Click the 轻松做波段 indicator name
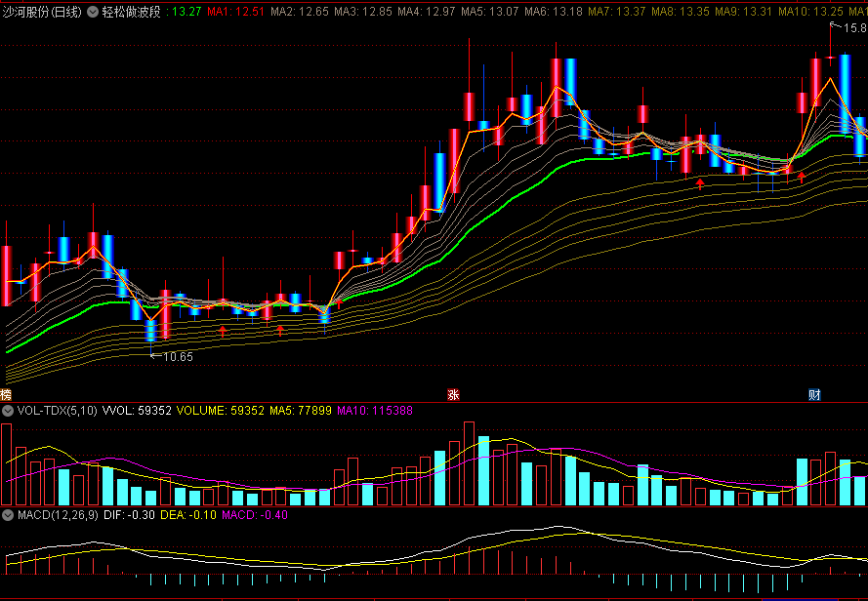 pyautogui.click(x=131, y=12)
